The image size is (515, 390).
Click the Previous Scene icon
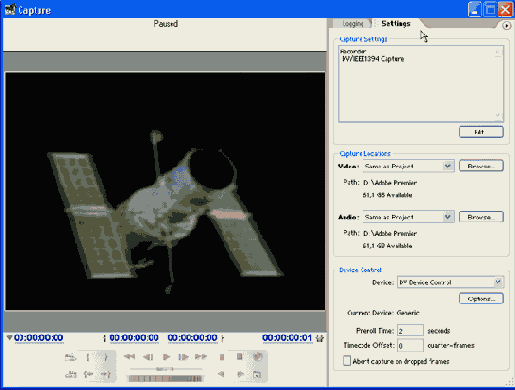70,375
